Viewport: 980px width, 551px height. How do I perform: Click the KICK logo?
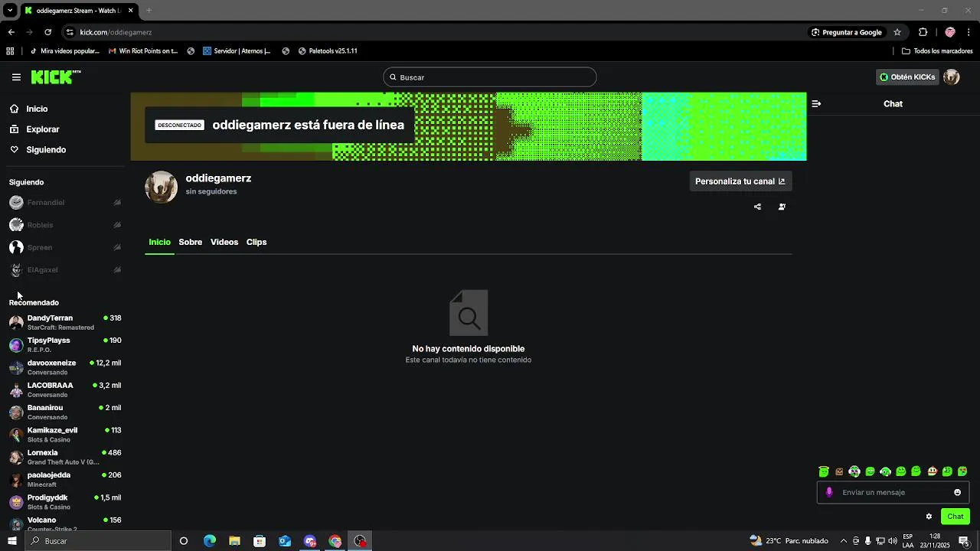pyautogui.click(x=55, y=77)
